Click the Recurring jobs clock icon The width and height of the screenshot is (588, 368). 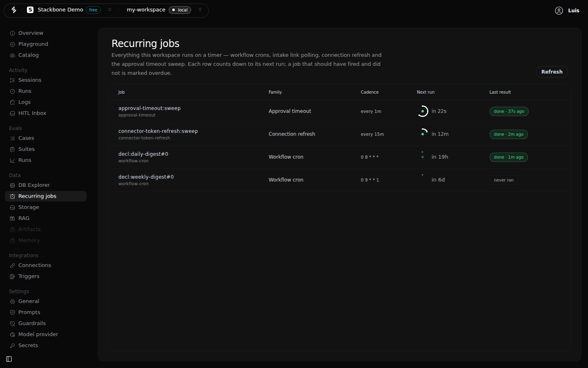point(12,196)
